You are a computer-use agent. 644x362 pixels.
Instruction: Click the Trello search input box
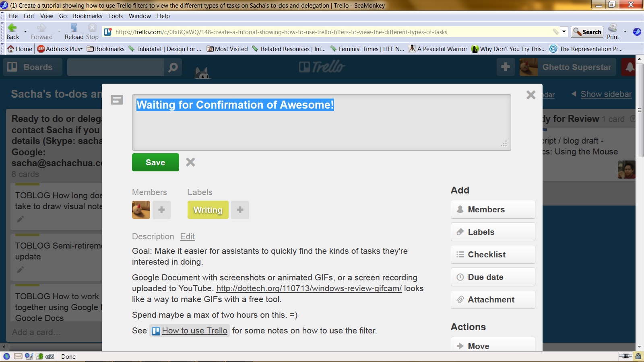coord(116,67)
